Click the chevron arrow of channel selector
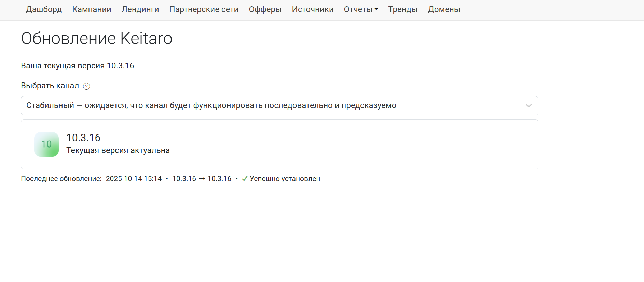This screenshot has height=282, width=644. [529, 106]
